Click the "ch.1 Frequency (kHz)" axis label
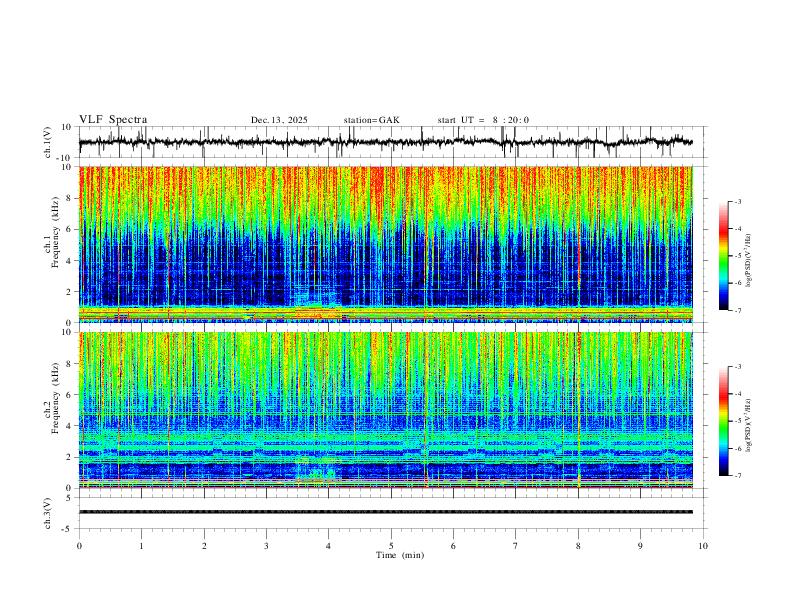 pos(51,232)
